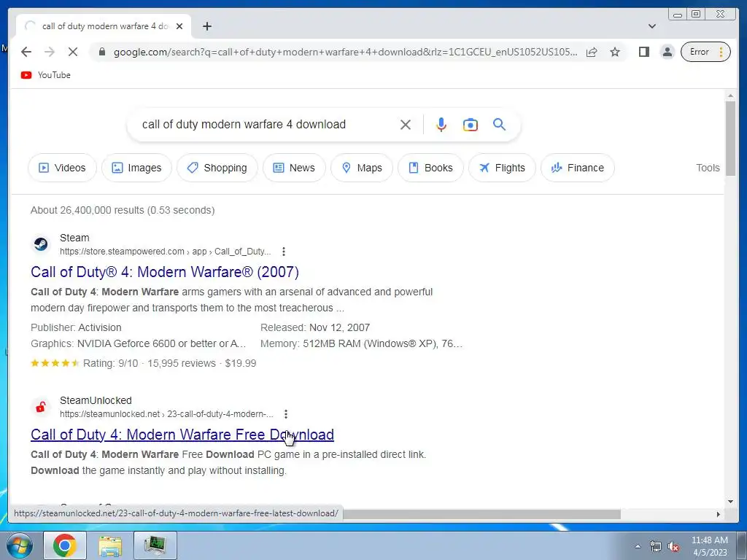Click the store.steampowered.com URL text
Screen dimensions: 747x560
[x=165, y=252]
